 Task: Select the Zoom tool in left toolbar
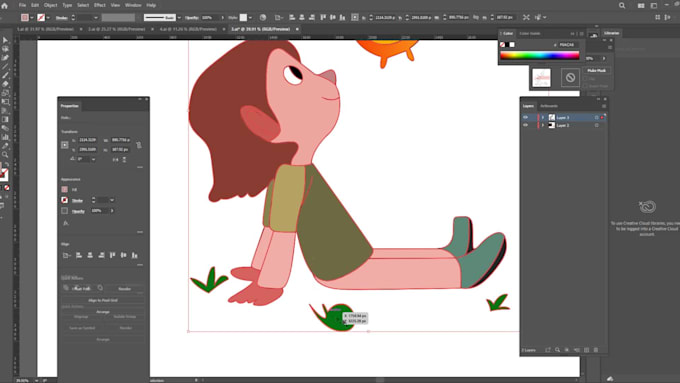[x=5, y=155]
